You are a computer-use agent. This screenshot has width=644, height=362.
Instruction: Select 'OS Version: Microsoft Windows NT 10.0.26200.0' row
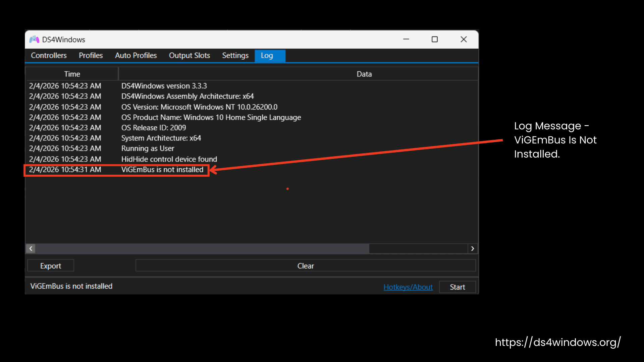(252, 107)
